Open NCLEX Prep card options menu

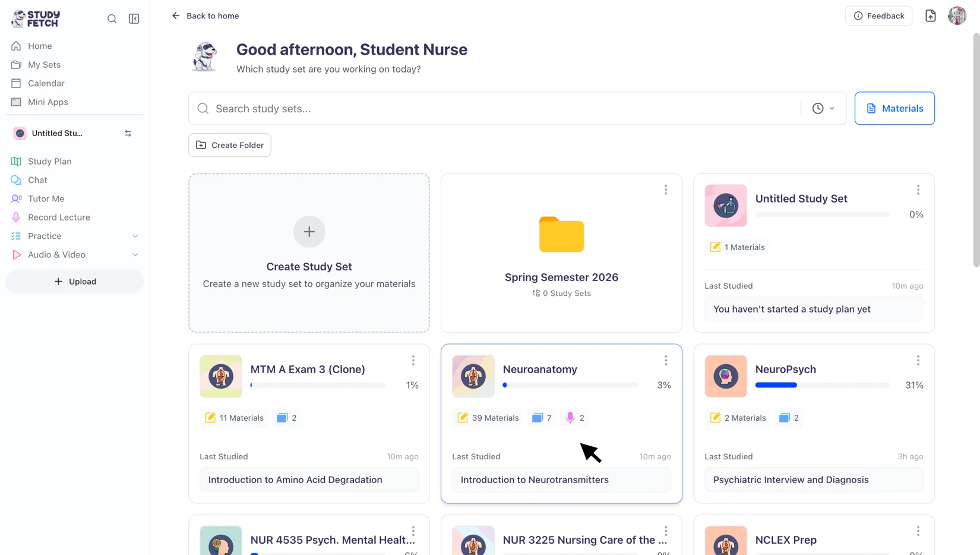click(918, 531)
